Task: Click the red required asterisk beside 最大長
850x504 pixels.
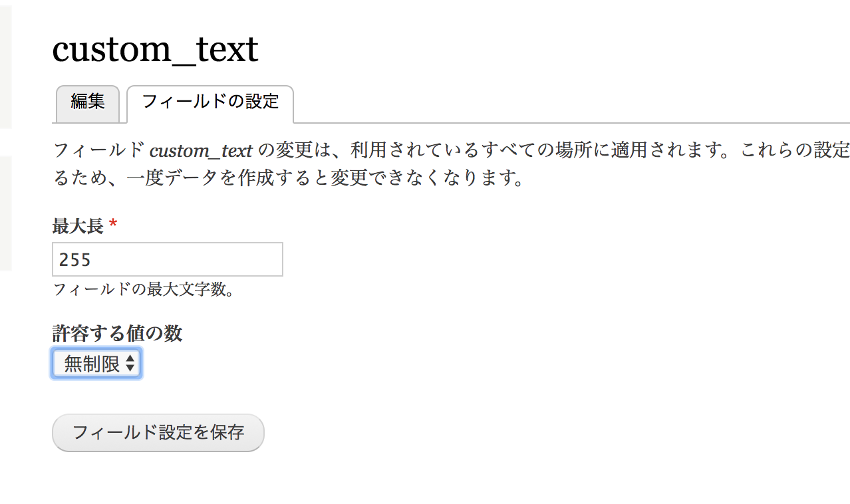Action: 112,225
